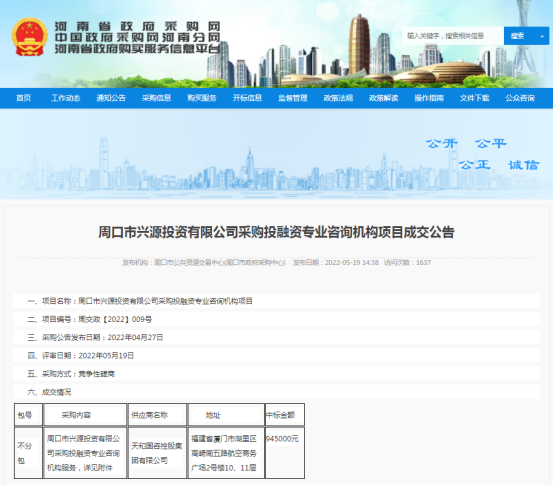This screenshot has width=554, height=485.
Task: Open 采购信息 menu item
Action: pos(157,98)
